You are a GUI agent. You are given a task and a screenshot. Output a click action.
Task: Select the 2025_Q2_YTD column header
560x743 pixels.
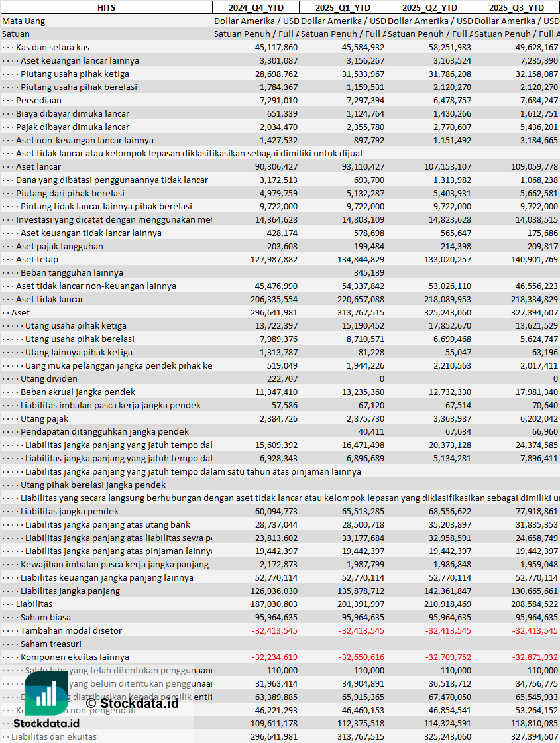click(x=429, y=7)
